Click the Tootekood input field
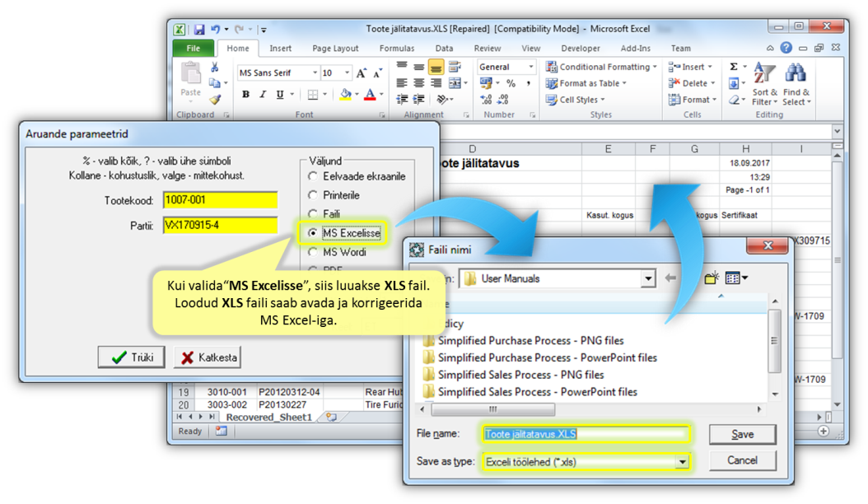 [221, 200]
